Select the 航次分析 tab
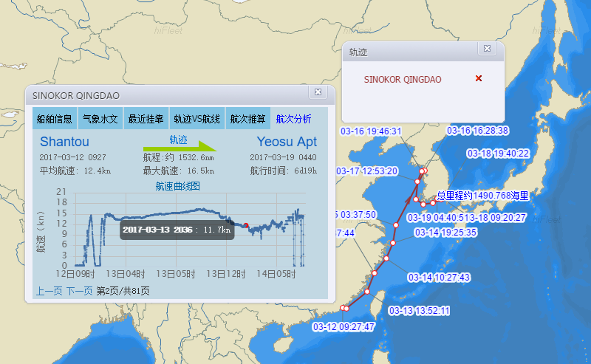This screenshot has height=364, width=591. coord(293,119)
